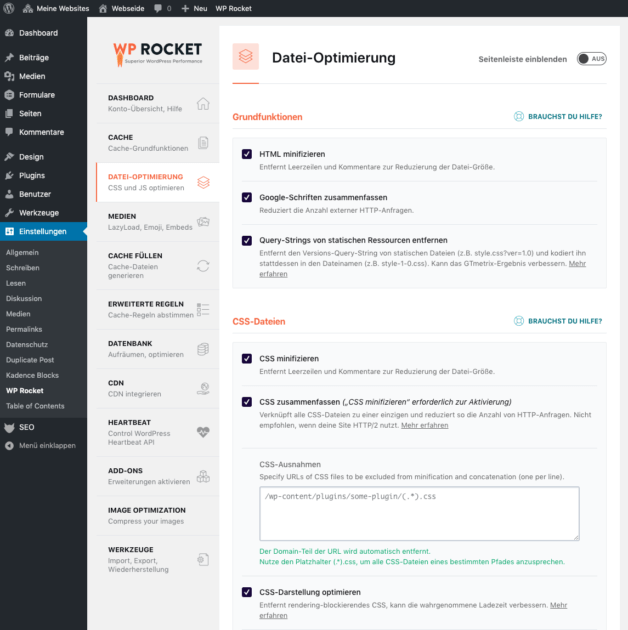The width and height of the screenshot is (628, 630).
Task: Open Duplicate Post settings submenu
Action: click(30, 360)
